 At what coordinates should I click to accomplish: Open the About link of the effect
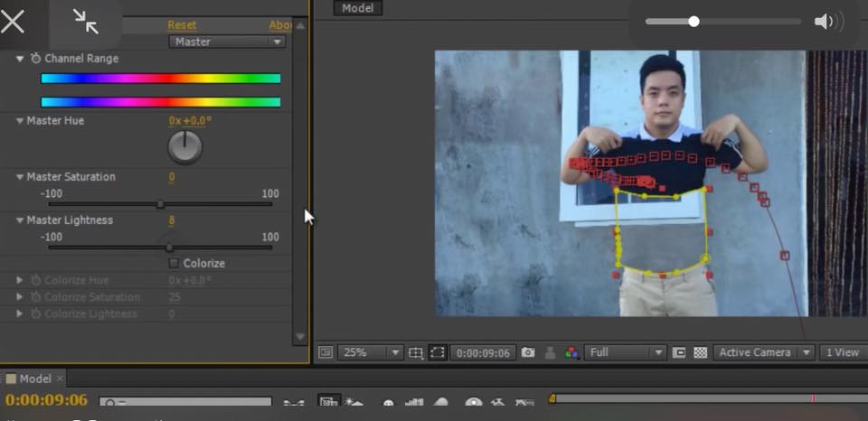tap(280, 25)
